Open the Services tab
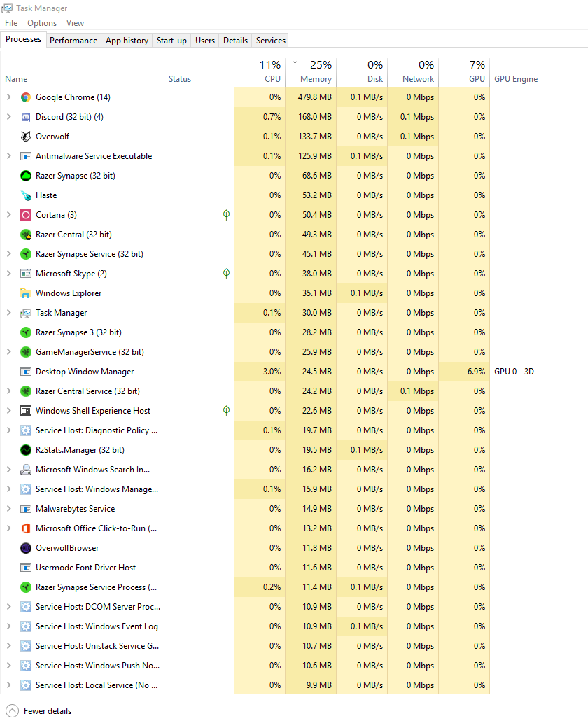588x728 pixels. coord(270,41)
